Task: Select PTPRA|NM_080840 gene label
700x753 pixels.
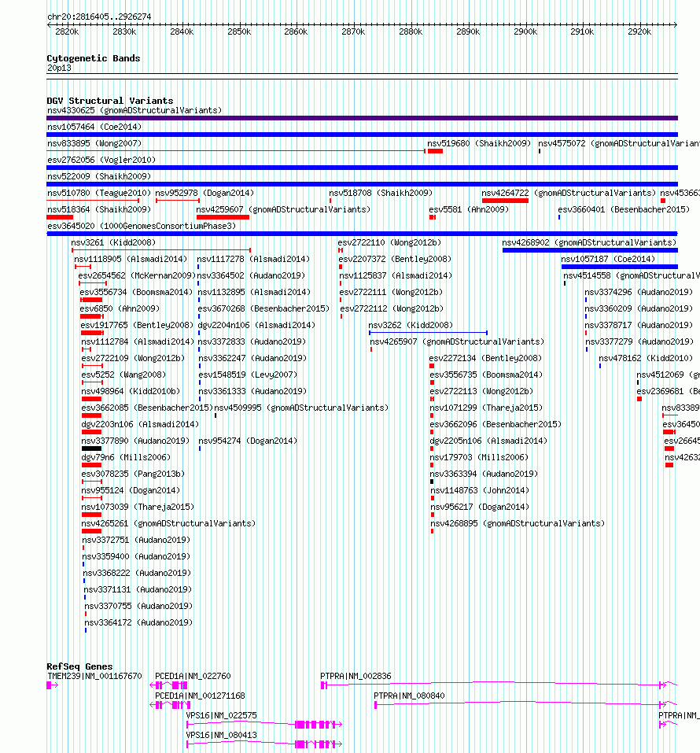Action: (409, 696)
